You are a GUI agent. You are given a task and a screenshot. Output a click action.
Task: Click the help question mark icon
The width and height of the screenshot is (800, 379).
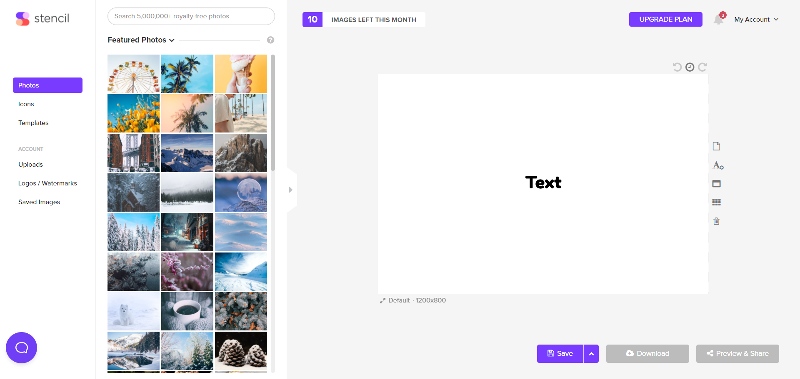tap(270, 40)
